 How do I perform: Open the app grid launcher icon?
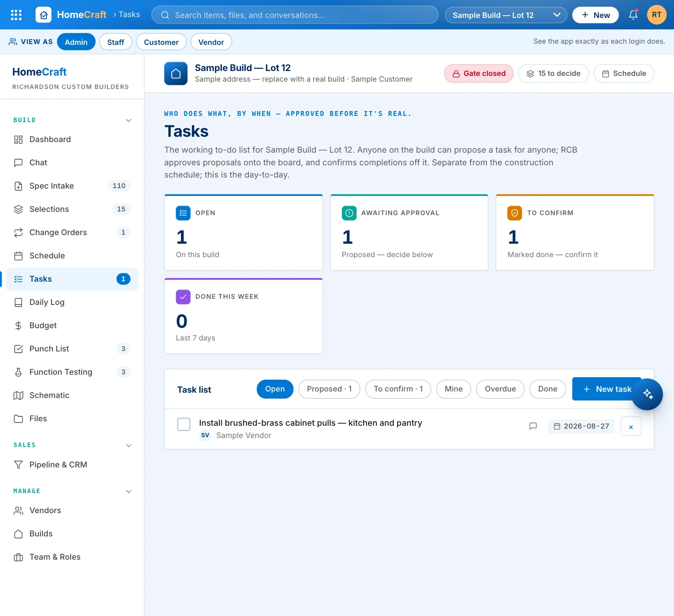click(x=16, y=15)
